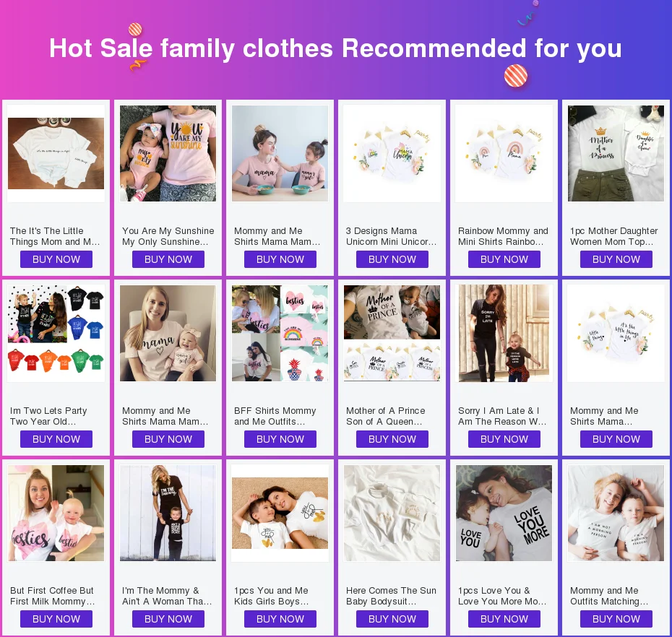
Task: Open the Sorry I Am Late black shirts photo
Action: coord(504,333)
